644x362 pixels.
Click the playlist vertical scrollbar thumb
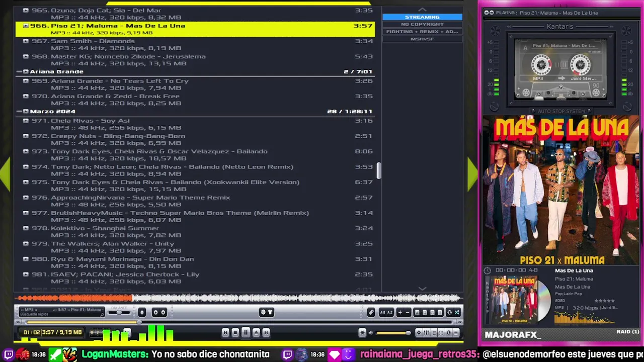[378, 170]
